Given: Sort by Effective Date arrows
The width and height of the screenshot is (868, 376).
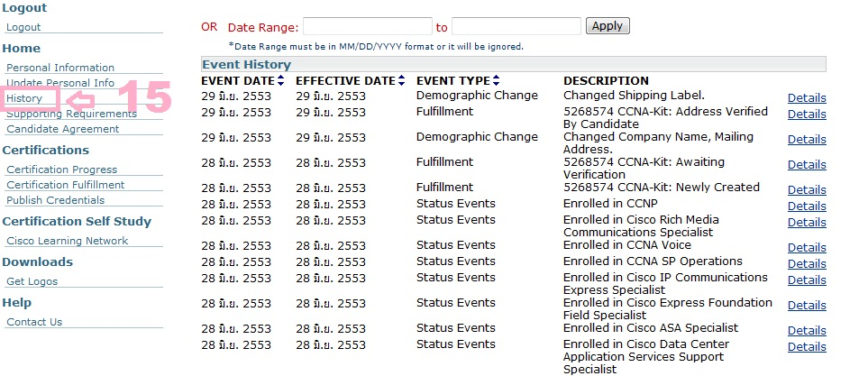Looking at the screenshot, I should 402,81.
